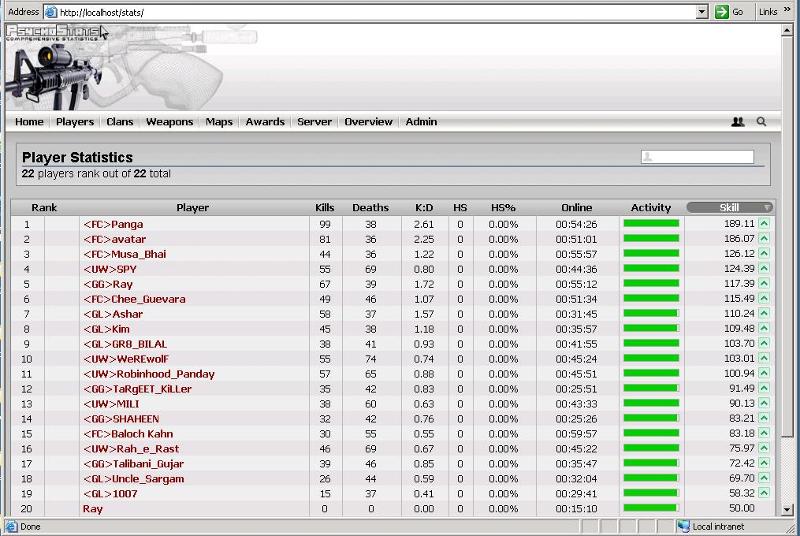The height and width of the screenshot is (536, 800).
Task: Open the Weapons menu item
Action: point(169,121)
